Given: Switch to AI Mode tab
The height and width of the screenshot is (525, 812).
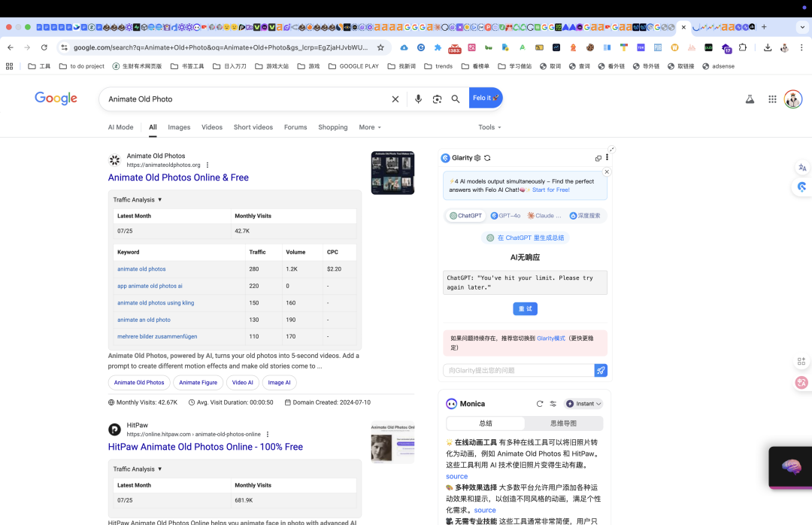Looking at the screenshot, I should pyautogui.click(x=120, y=127).
